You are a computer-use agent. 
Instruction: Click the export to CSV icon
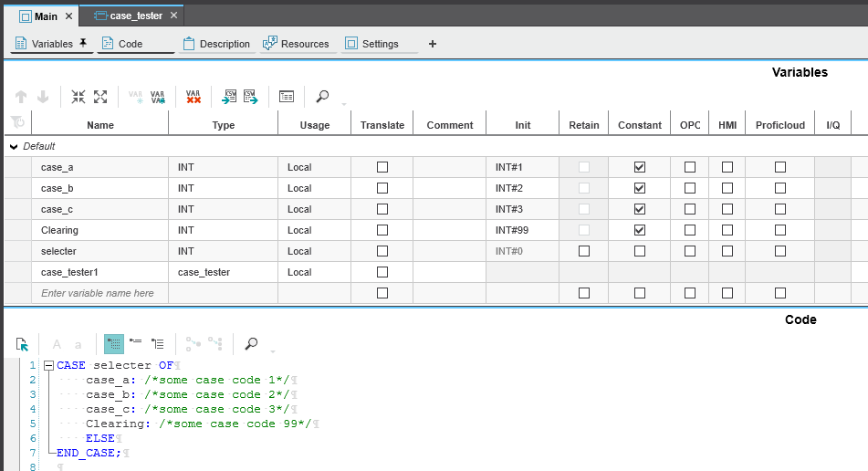click(x=251, y=97)
